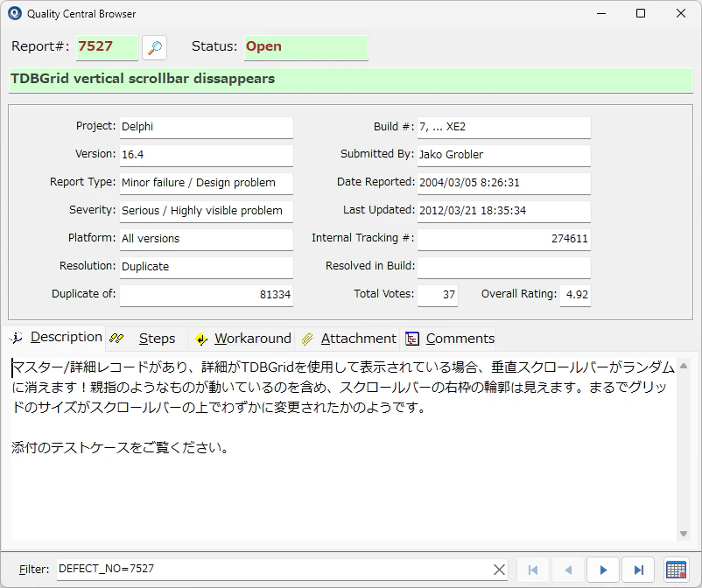Click the Version field 16.4
Viewport: 702px width, 588px height.
click(x=207, y=155)
